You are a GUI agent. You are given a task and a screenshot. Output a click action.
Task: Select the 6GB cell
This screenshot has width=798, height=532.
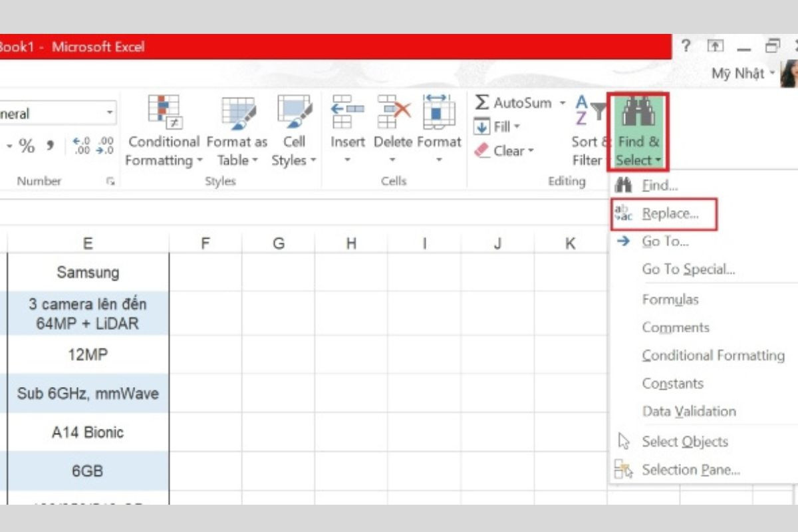(x=88, y=471)
